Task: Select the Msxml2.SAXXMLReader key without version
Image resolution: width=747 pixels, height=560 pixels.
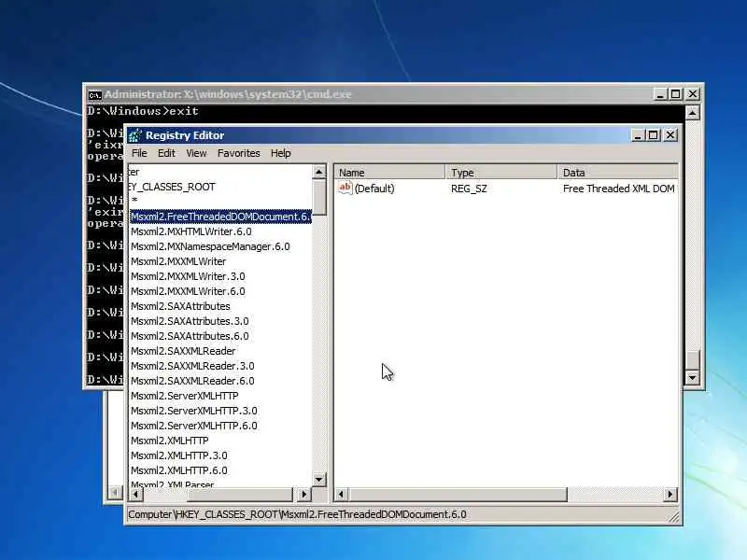Action: 183,351
